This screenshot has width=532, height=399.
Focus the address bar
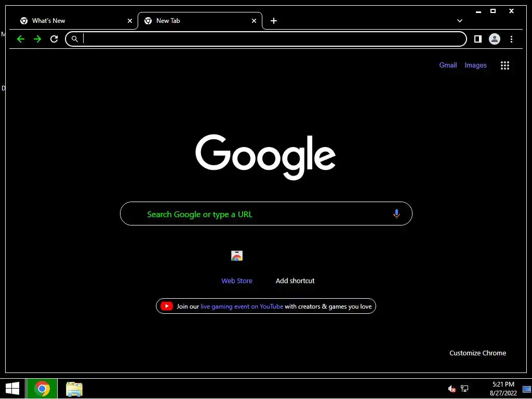(266, 39)
